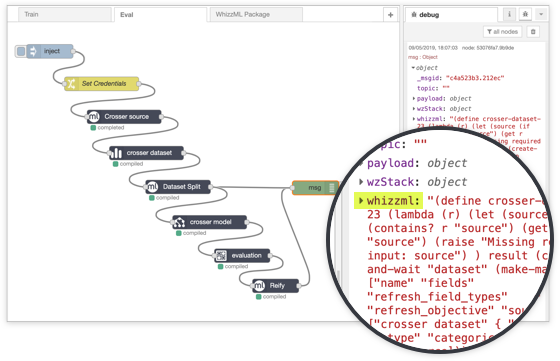Image resolution: width=560 pixels, height=361 pixels.
Task: Open the debug bug sidebar icon
Action: (x=525, y=14)
